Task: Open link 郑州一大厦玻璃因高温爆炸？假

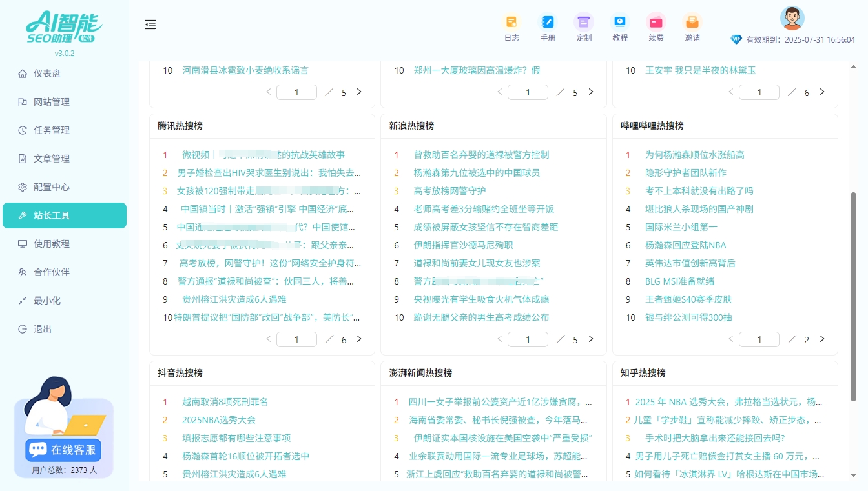Action: 477,70
